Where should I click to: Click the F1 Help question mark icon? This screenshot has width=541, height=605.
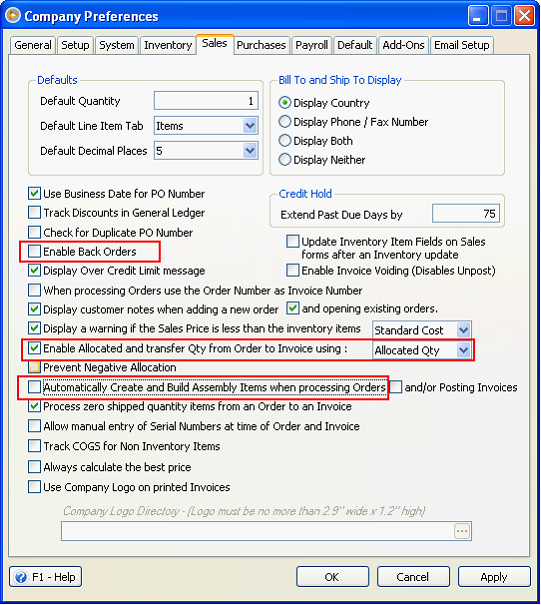point(20,577)
